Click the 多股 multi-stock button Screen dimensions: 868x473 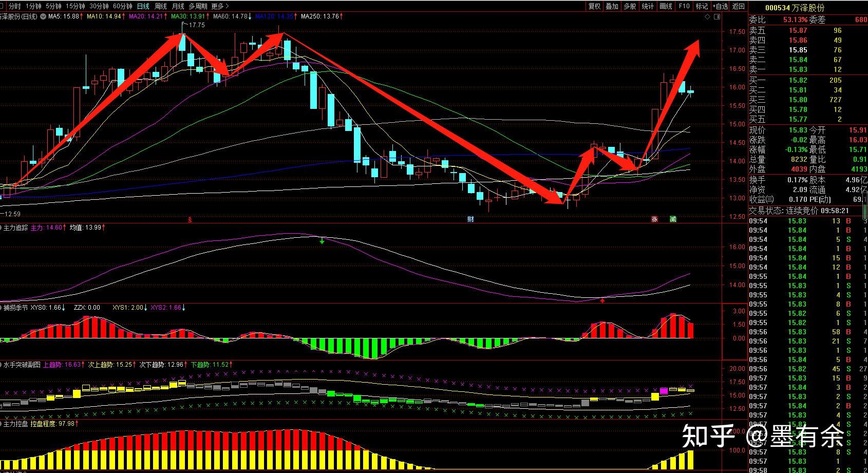pos(630,6)
